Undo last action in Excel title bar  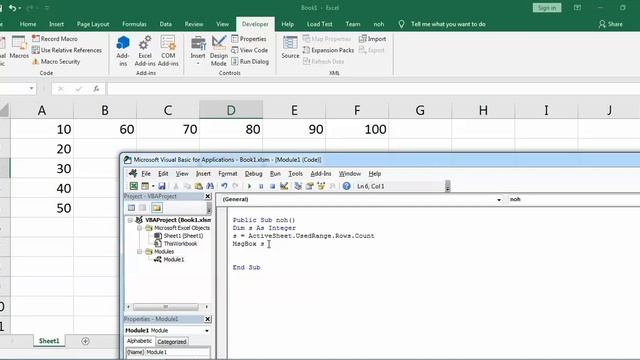[x=13, y=8]
